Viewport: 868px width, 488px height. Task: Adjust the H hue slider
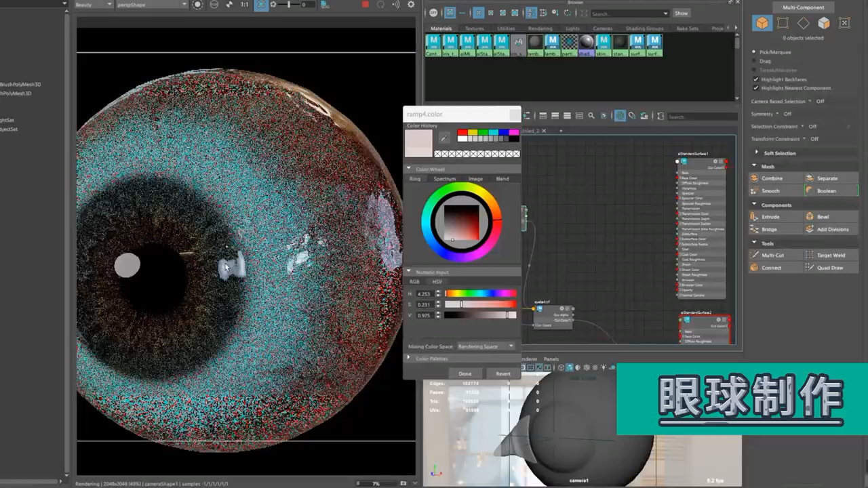point(481,293)
